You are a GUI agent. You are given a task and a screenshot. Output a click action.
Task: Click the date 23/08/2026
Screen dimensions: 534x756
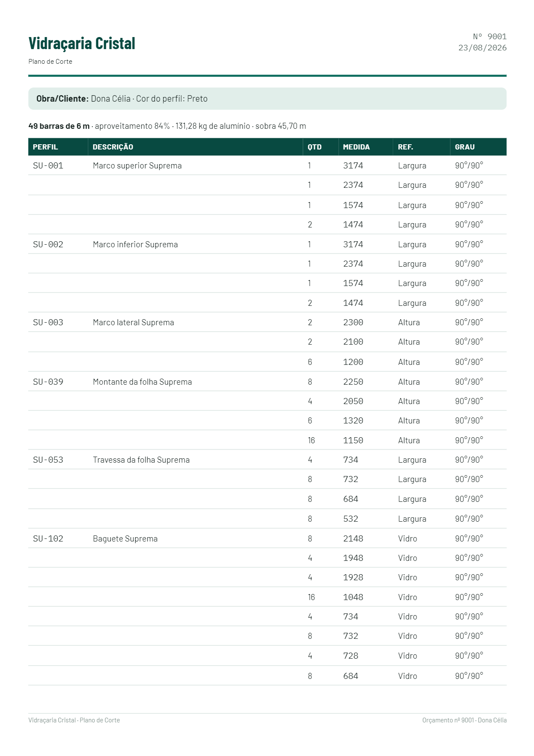pyautogui.click(x=482, y=48)
